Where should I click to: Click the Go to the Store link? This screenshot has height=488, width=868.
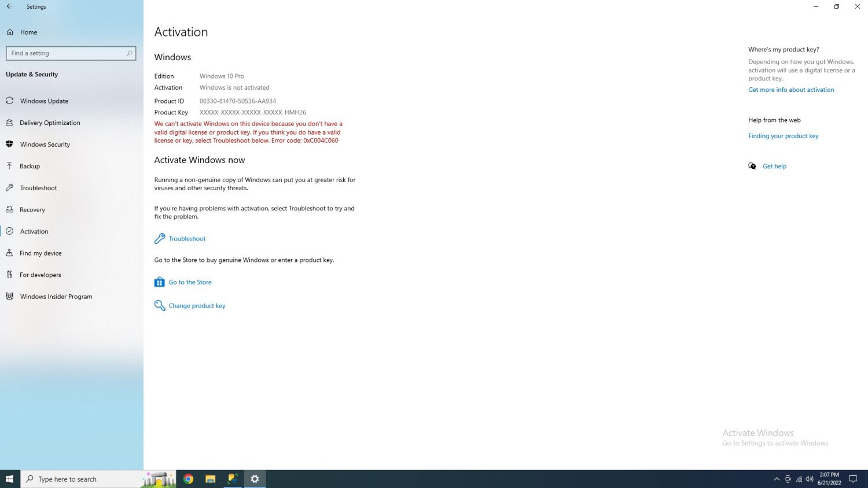tap(190, 282)
